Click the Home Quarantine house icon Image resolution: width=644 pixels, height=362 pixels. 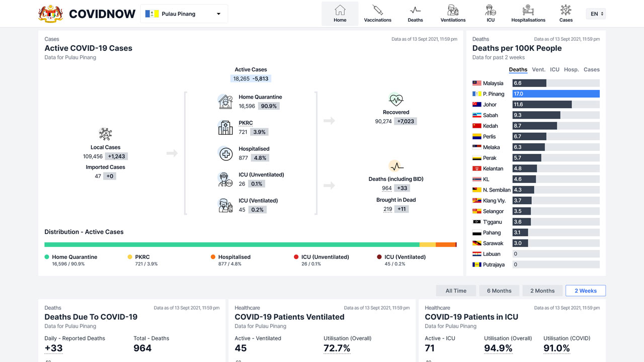coord(225,102)
